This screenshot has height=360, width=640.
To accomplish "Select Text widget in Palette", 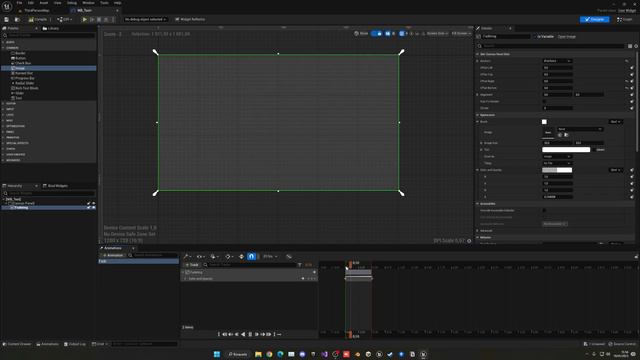I will click(18, 98).
